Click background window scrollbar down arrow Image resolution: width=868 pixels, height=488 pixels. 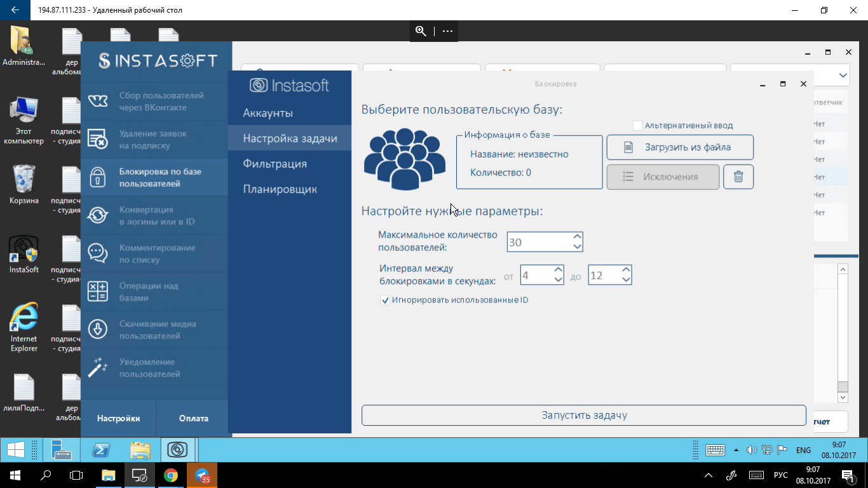[x=843, y=397]
